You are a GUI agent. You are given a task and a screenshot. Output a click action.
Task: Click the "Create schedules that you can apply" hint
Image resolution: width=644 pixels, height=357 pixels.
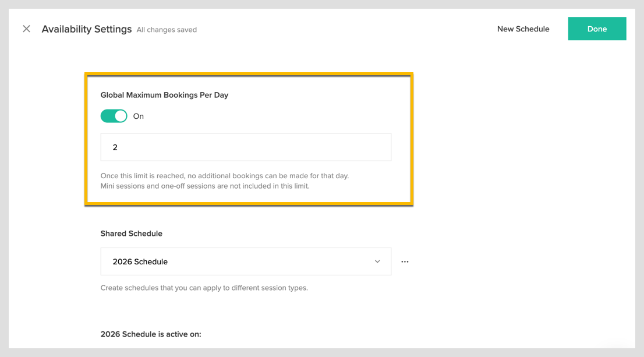coord(204,288)
